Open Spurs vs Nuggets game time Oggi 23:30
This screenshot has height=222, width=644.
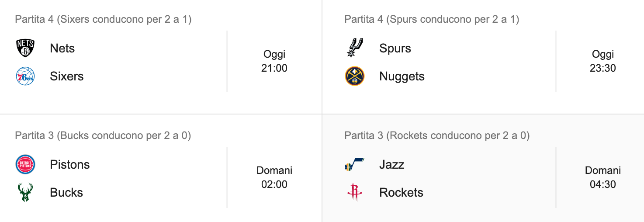tap(603, 61)
